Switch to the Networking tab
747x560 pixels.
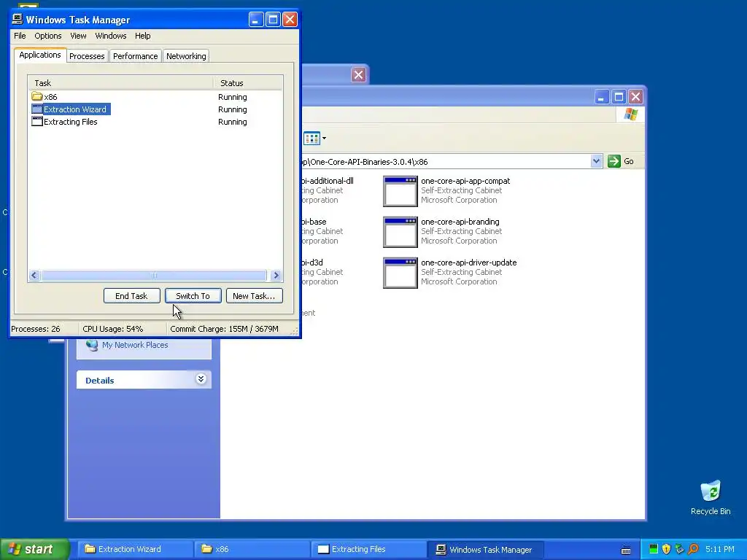coord(186,56)
